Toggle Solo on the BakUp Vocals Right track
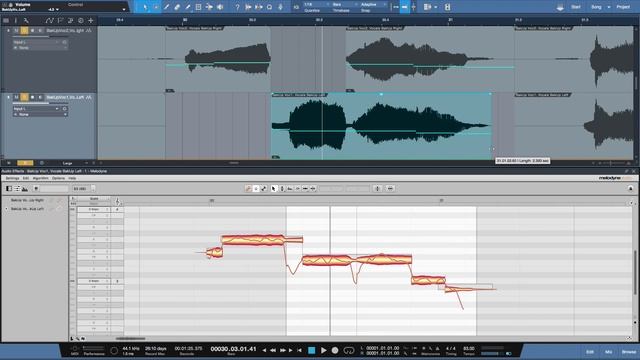Viewport: 640px width, 360px height. coord(24,31)
